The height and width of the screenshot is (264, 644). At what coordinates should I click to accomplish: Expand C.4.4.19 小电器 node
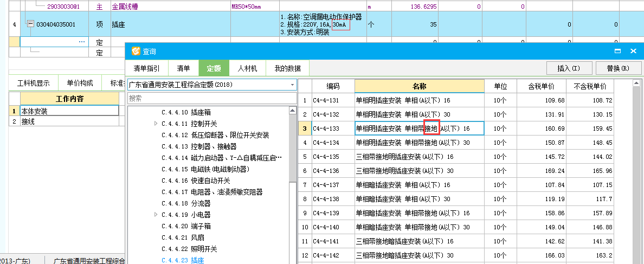click(x=156, y=215)
